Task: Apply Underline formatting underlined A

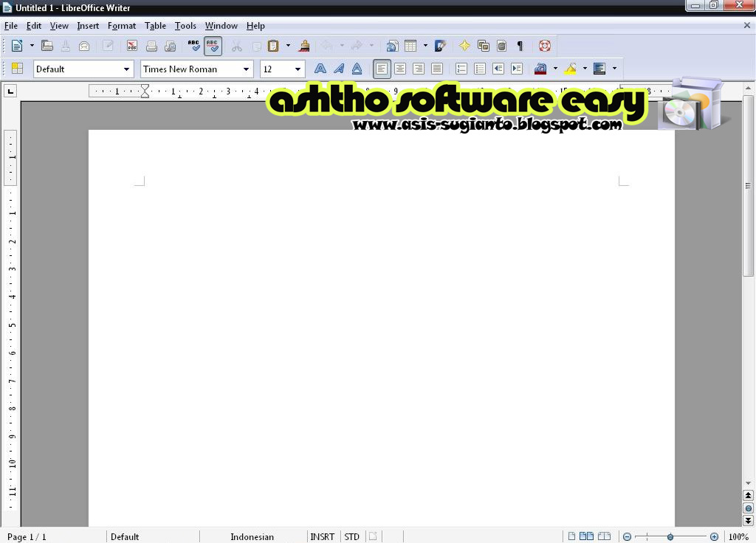Action: coord(357,69)
